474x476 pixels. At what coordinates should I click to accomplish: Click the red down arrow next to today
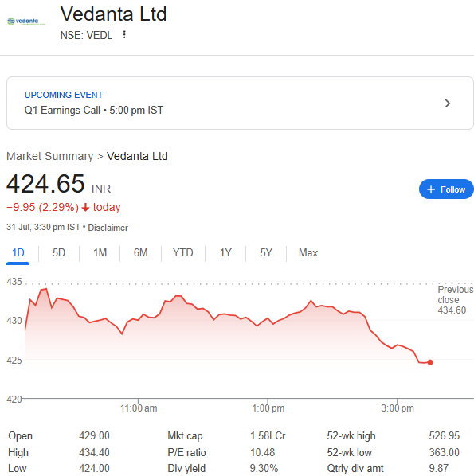tap(86, 207)
